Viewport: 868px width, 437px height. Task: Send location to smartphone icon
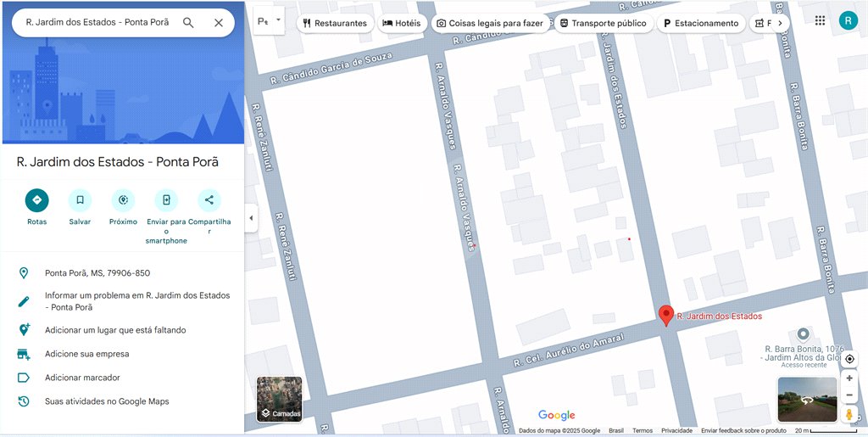tap(166, 200)
